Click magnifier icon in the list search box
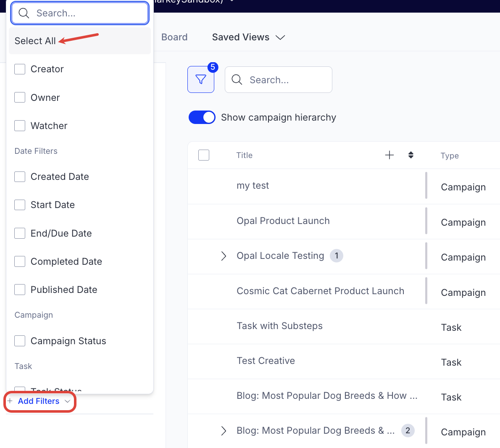Viewport: 500px width, 448px height. [x=237, y=80]
